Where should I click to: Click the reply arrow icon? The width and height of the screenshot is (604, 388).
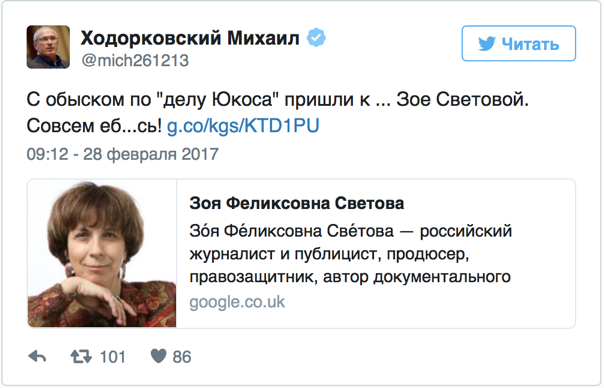37,357
